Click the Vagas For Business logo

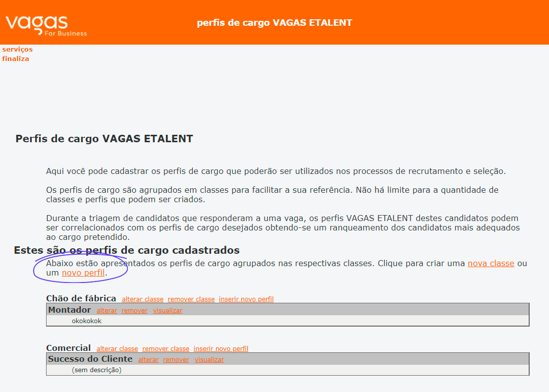(46, 26)
